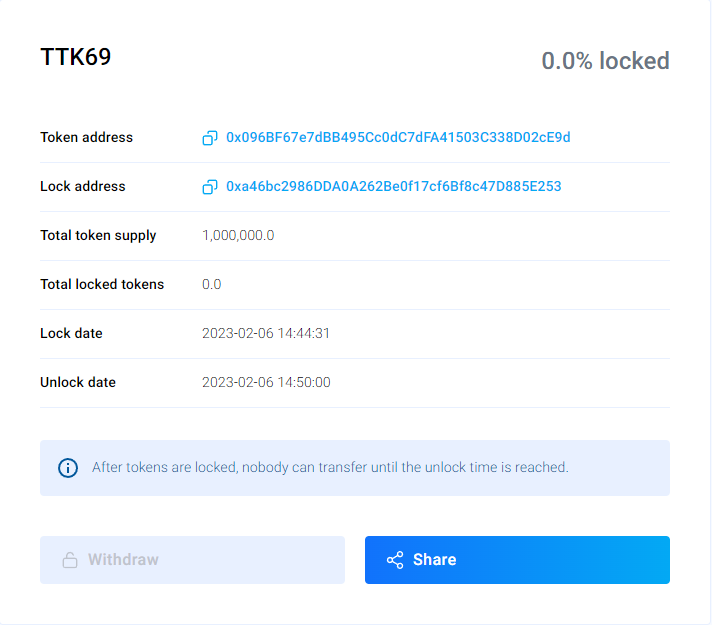This screenshot has height=625, width=712.
Task: Copy the lock address using copy icon
Action: [210, 187]
